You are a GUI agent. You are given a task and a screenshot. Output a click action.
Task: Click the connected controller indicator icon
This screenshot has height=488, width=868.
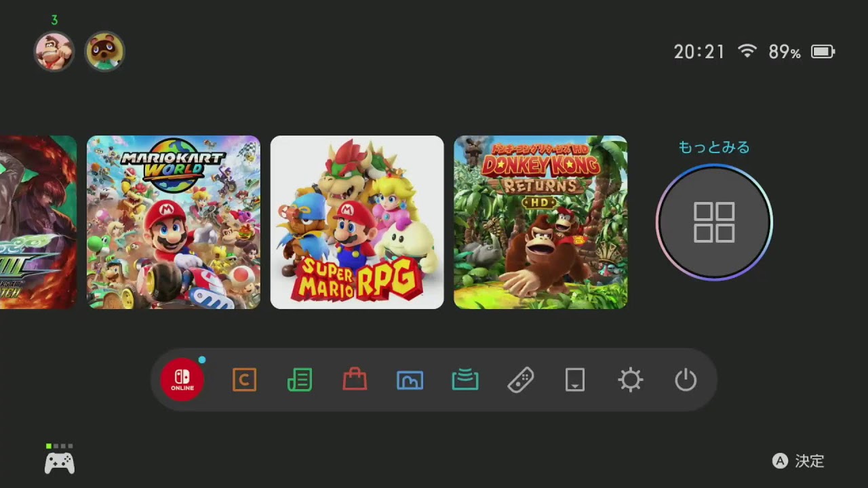(60, 460)
